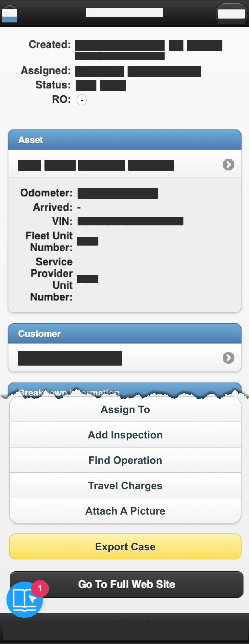Choose Add Inspection from the list
The height and width of the screenshot is (644, 249).
click(x=125, y=435)
